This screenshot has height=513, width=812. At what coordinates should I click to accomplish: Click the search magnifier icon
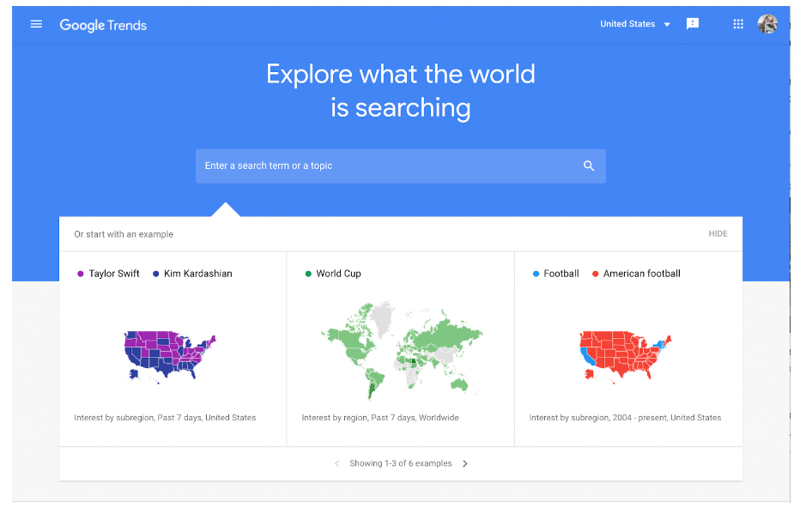tap(589, 166)
